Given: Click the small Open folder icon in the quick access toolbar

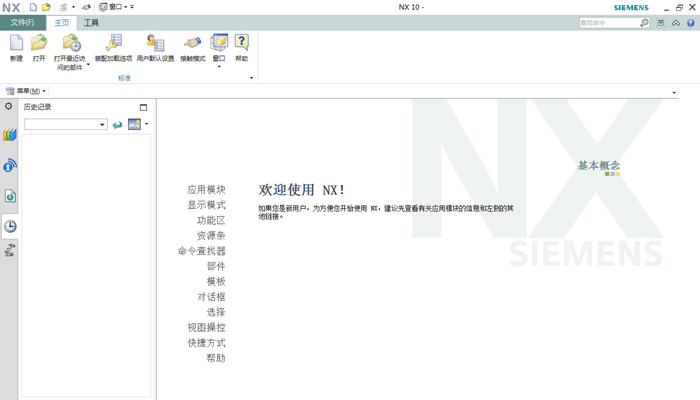Looking at the screenshot, I should coord(46,7).
